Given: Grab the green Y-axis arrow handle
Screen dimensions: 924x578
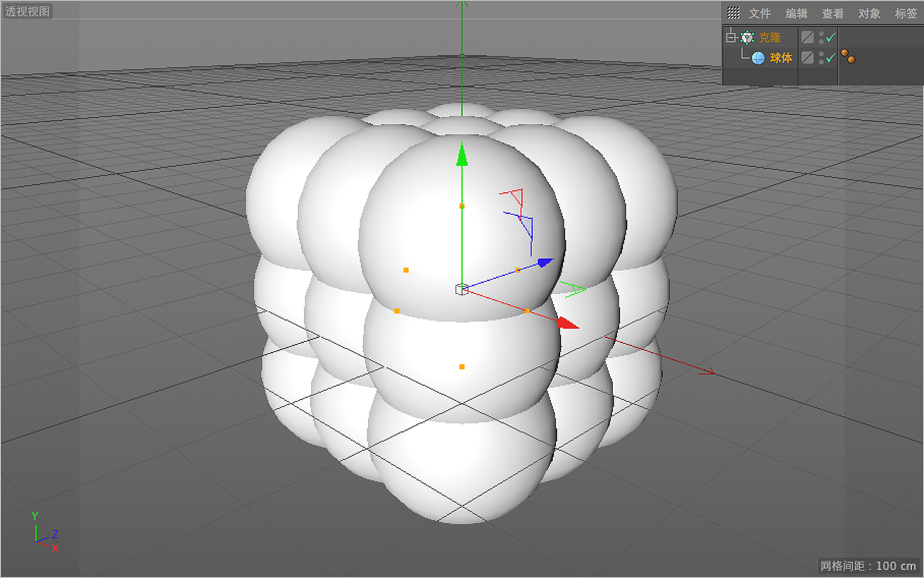Looking at the screenshot, I should click(462, 155).
